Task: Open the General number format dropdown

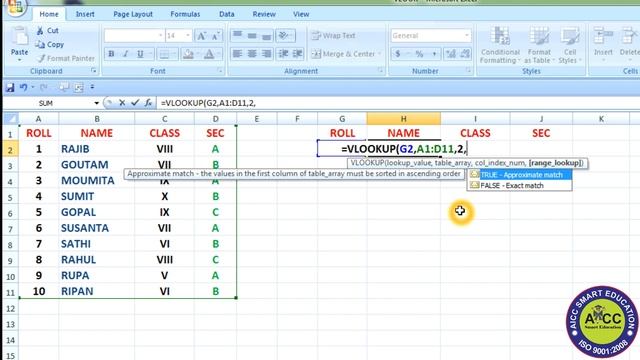Action: [x=467, y=36]
